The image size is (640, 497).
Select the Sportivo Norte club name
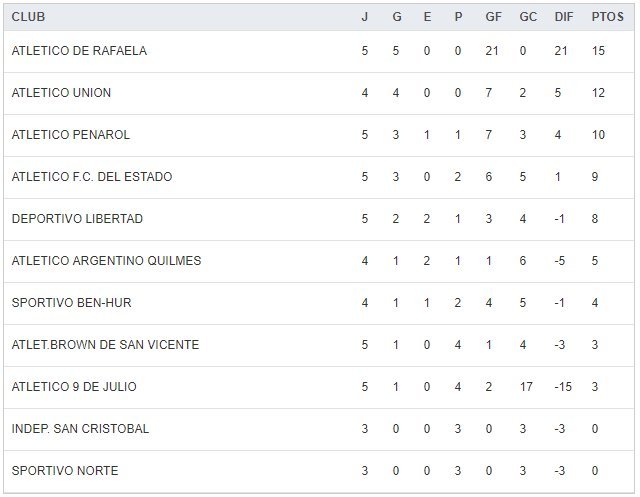tap(64, 471)
